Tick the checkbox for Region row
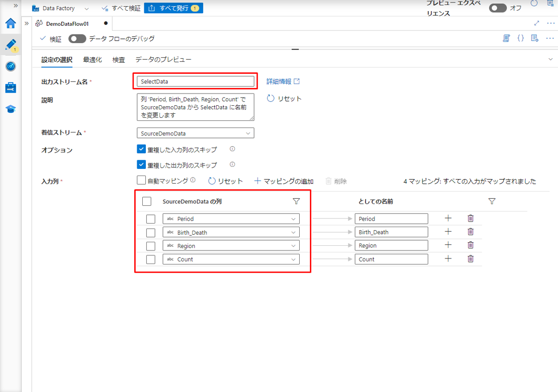 point(150,246)
